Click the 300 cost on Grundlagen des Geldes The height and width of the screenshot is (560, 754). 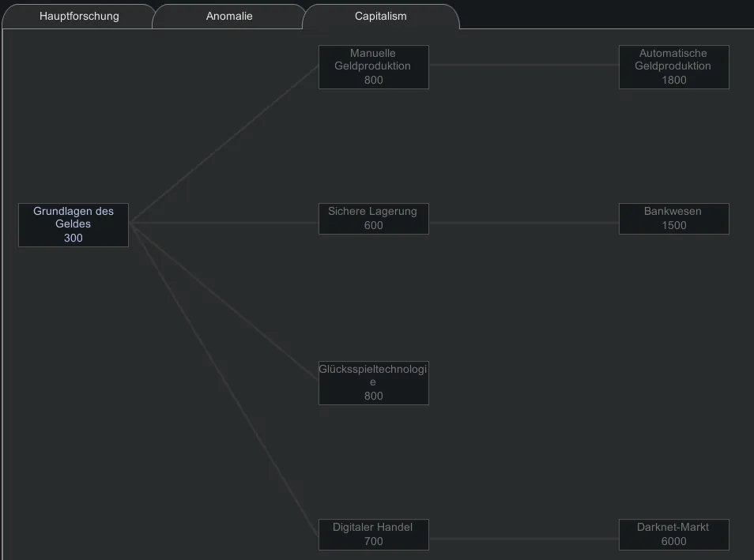pyautogui.click(x=74, y=238)
